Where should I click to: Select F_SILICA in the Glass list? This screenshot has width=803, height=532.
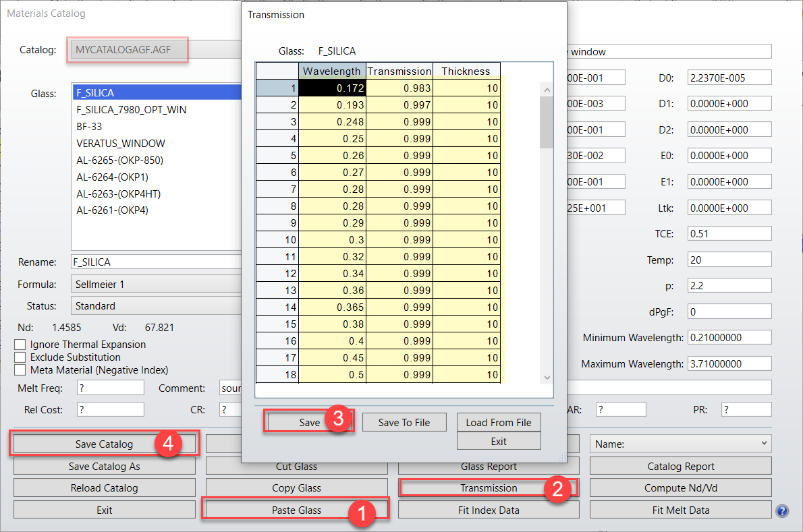point(157,92)
